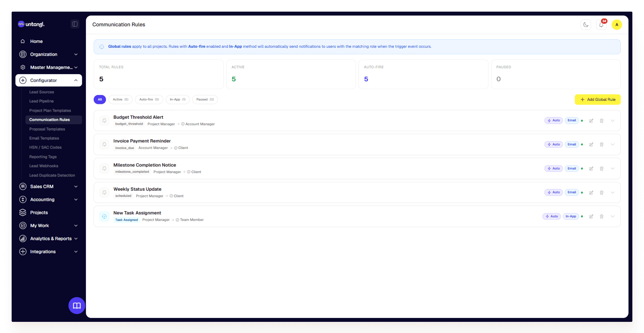Collapse the Configurator sidebar section

[x=49, y=80]
